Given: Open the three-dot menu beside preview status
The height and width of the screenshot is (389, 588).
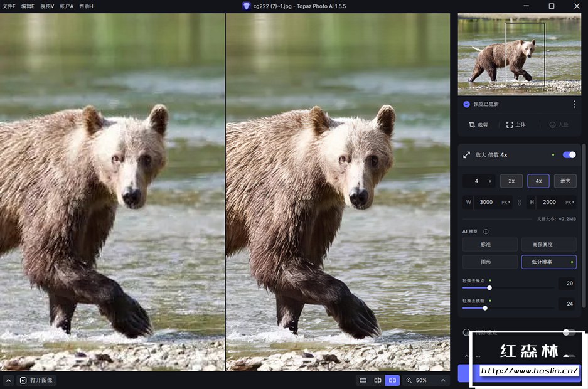Looking at the screenshot, I should click(x=574, y=104).
